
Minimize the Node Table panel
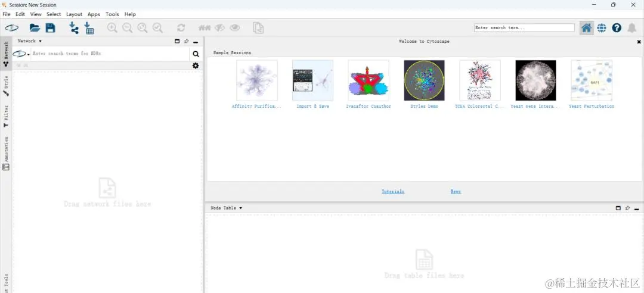(x=637, y=208)
